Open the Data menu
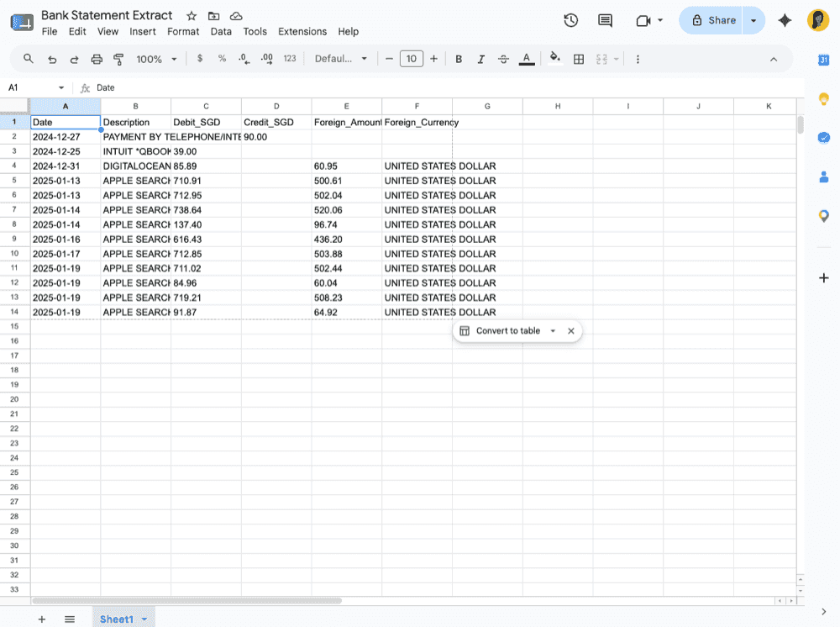The image size is (840, 627). click(x=221, y=32)
